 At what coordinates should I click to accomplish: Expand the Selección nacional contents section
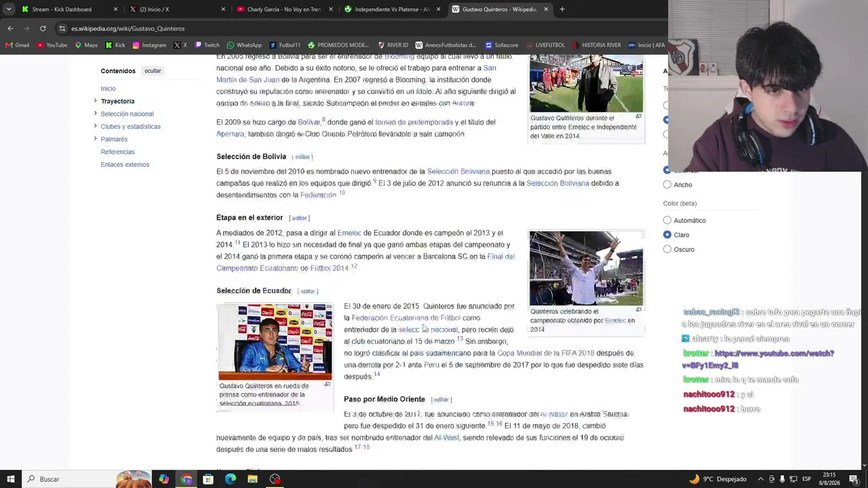(x=96, y=113)
